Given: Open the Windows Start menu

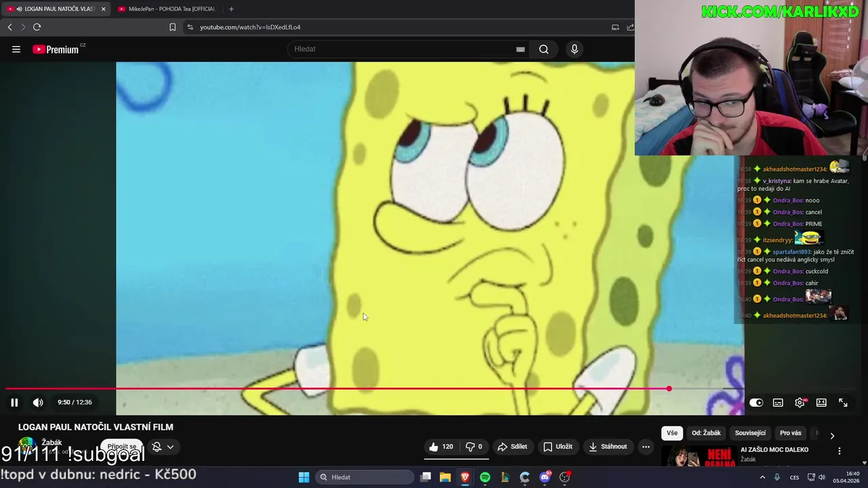Looking at the screenshot, I should [x=304, y=477].
